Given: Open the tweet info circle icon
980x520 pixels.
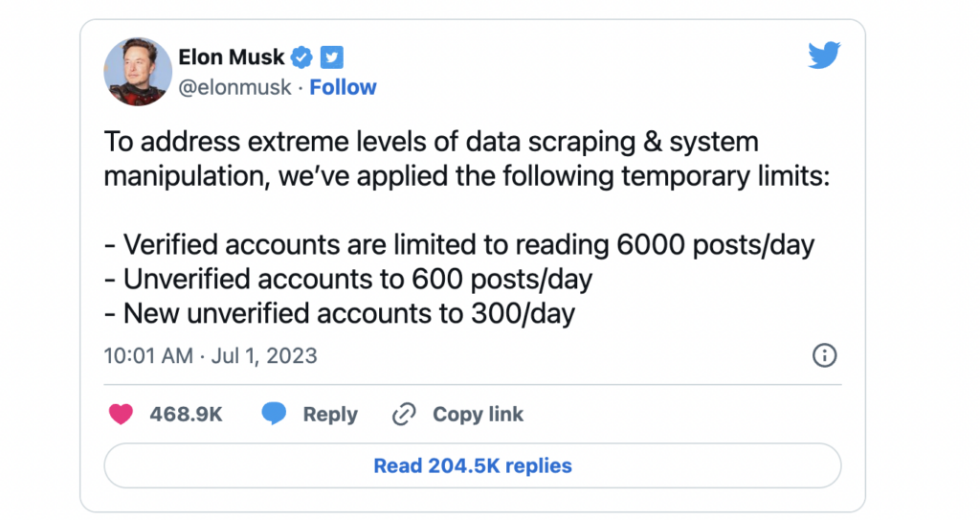Looking at the screenshot, I should (x=824, y=356).
